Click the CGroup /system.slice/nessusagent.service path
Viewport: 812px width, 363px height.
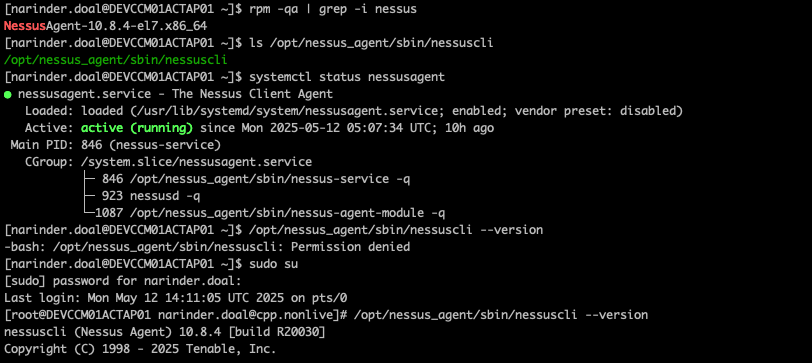pyautogui.click(x=197, y=162)
